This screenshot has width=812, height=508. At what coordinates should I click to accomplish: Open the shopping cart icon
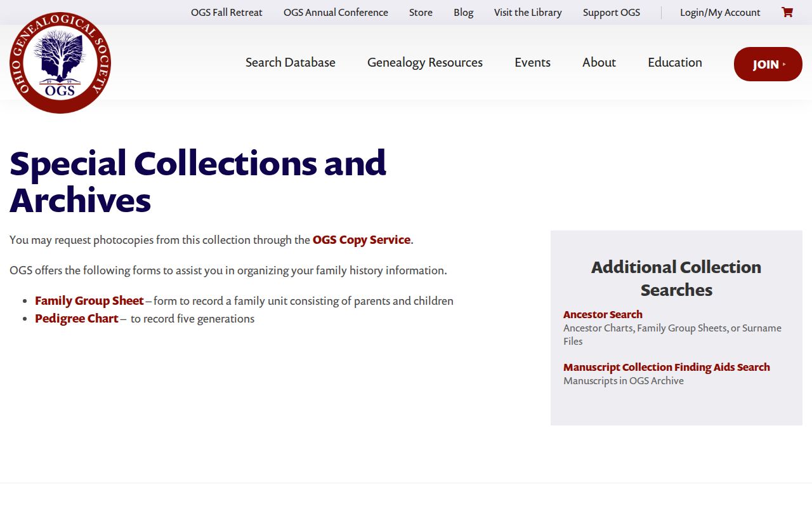(x=787, y=12)
